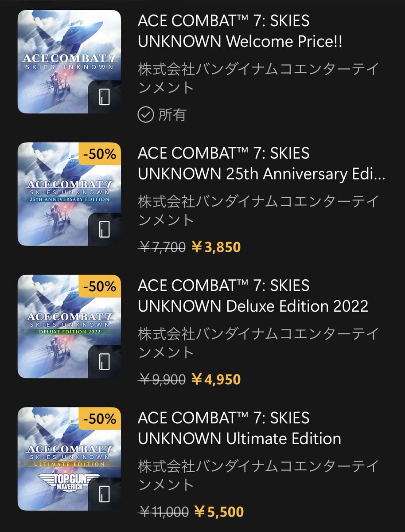Image resolution: width=405 pixels, height=532 pixels.
Task: Click device icon on 25th Anniversary thumbnail
Action: pyautogui.click(x=104, y=229)
